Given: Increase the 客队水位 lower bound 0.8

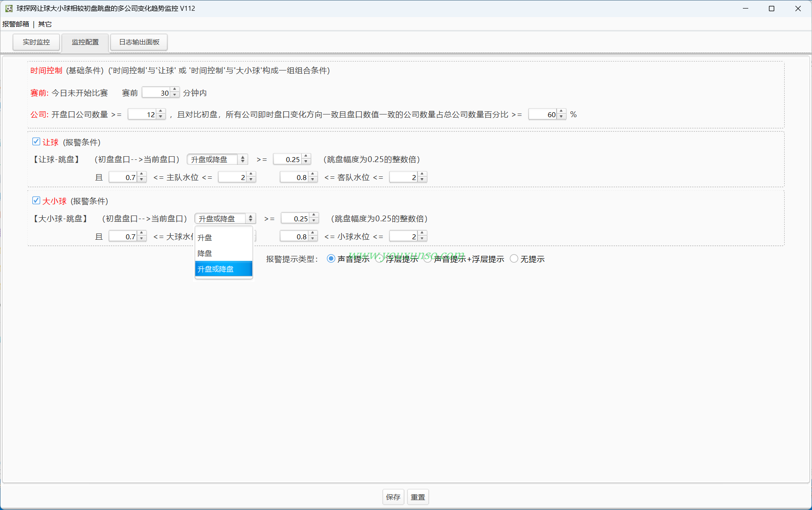Looking at the screenshot, I should [x=313, y=174].
